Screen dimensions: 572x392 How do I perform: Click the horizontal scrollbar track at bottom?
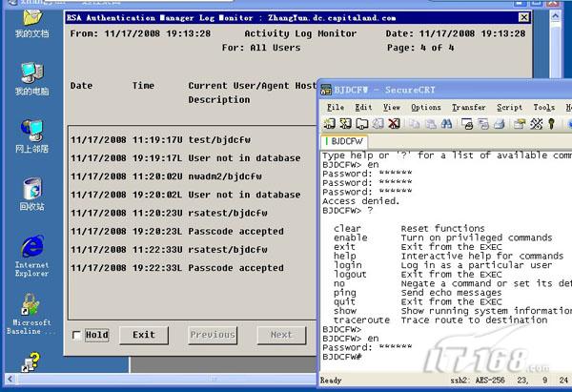[x=166, y=379]
